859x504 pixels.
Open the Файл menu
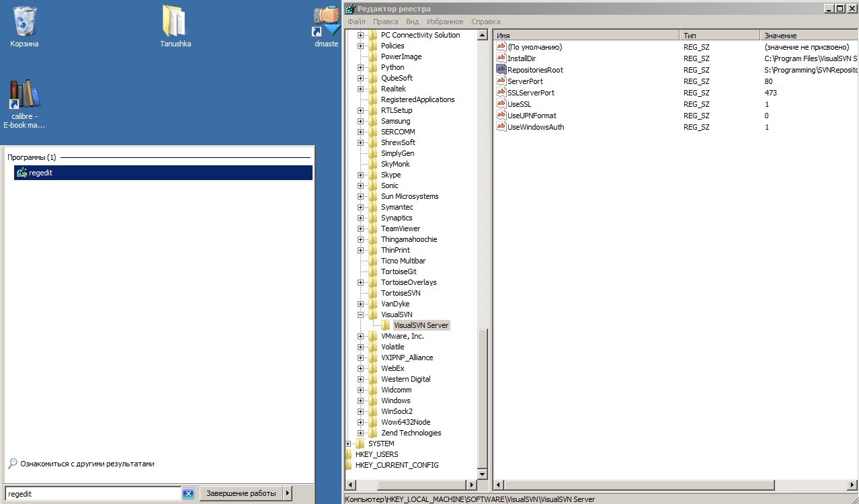tap(356, 22)
